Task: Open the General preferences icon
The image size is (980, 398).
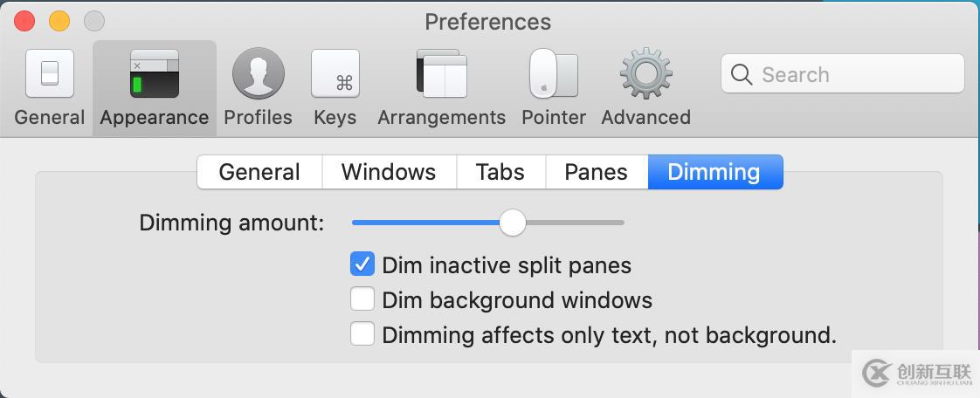Action: point(50,74)
